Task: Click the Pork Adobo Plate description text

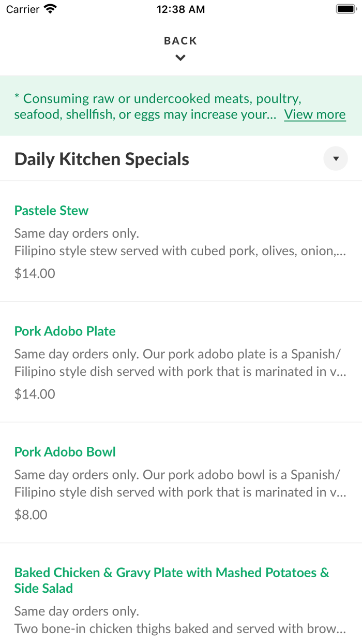Action: coord(180,363)
